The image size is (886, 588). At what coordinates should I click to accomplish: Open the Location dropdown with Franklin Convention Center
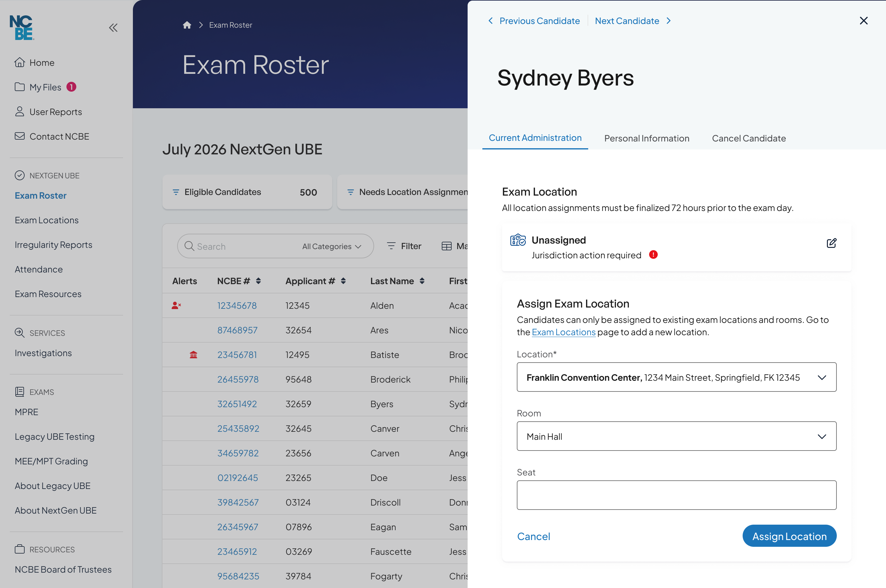676,377
